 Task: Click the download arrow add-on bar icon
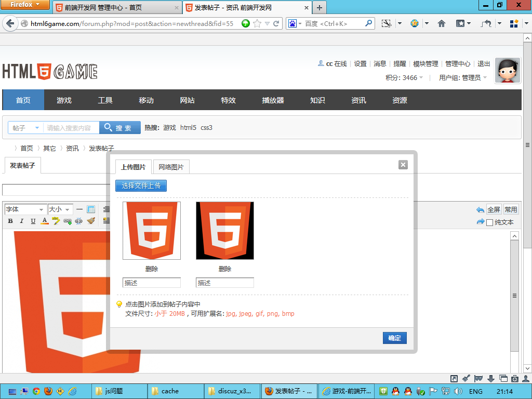click(490, 379)
